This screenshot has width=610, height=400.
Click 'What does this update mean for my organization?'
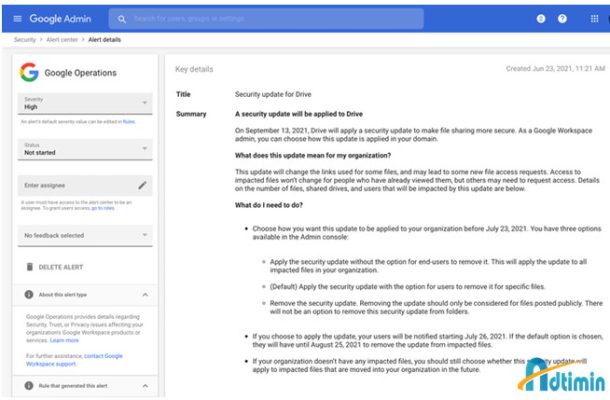click(313, 155)
